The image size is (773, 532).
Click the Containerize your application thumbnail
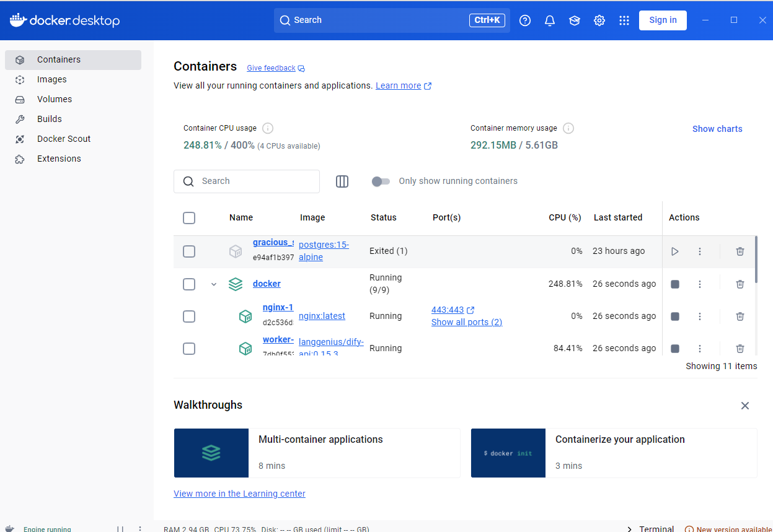(508, 453)
